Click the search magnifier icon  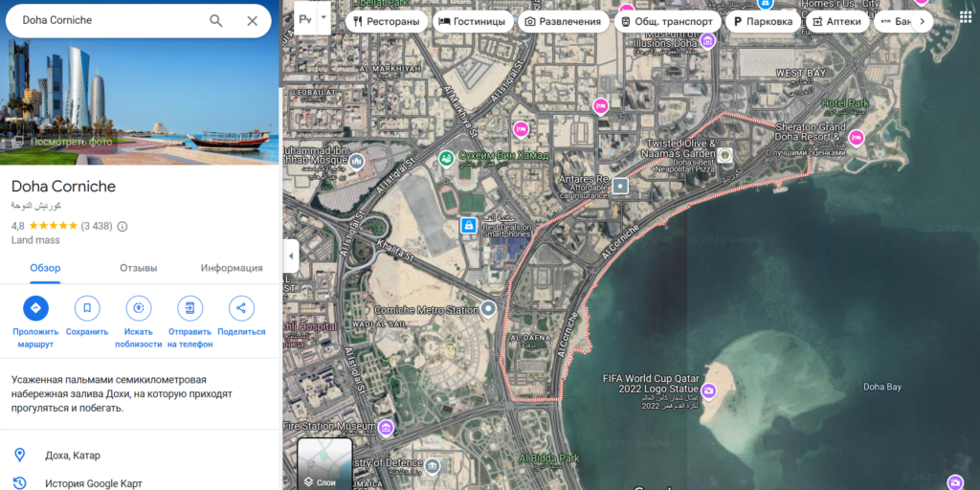(x=216, y=21)
